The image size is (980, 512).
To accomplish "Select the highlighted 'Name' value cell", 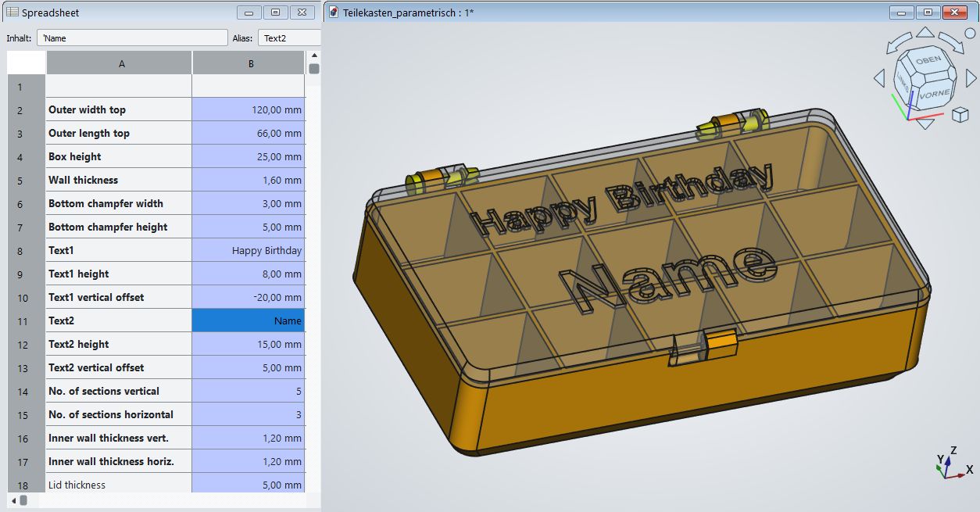I will [249, 320].
